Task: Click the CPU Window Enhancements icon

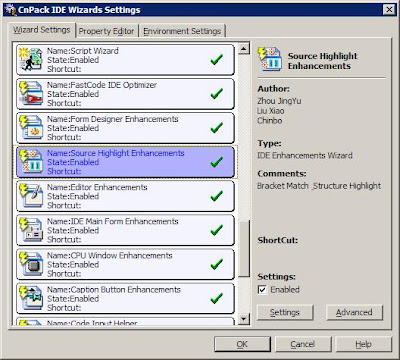Action: click(x=31, y=264)
